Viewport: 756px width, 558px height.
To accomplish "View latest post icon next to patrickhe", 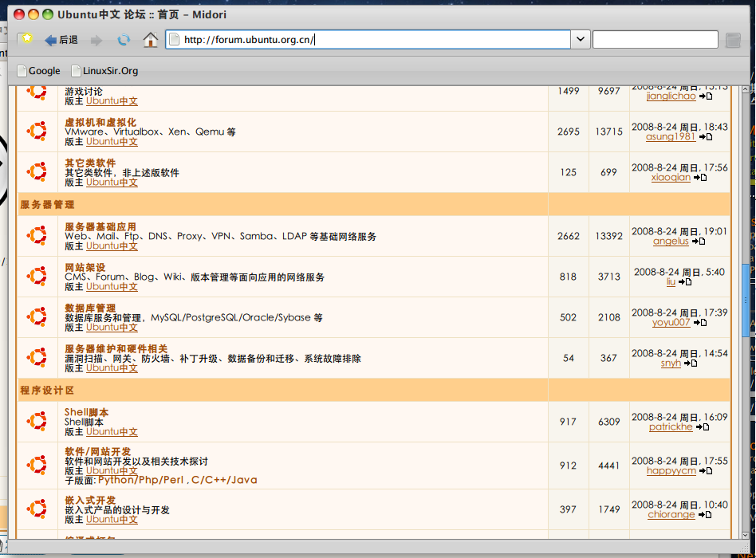I will click(x=703, y=427).
